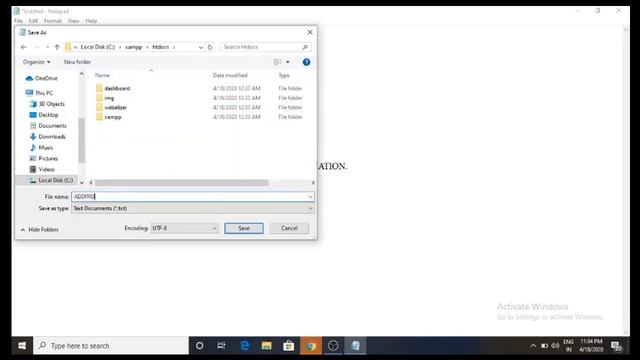
Task: Refresh the htdocs folder view
Action: pyautogui.click(x=210, y=47)
